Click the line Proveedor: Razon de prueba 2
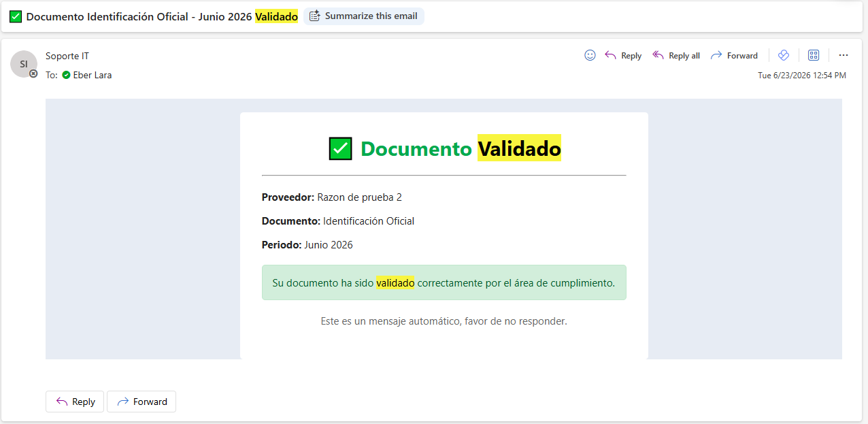Image resolution: width=868 pixels, height=424 pixels. click(x=332, y=197)
